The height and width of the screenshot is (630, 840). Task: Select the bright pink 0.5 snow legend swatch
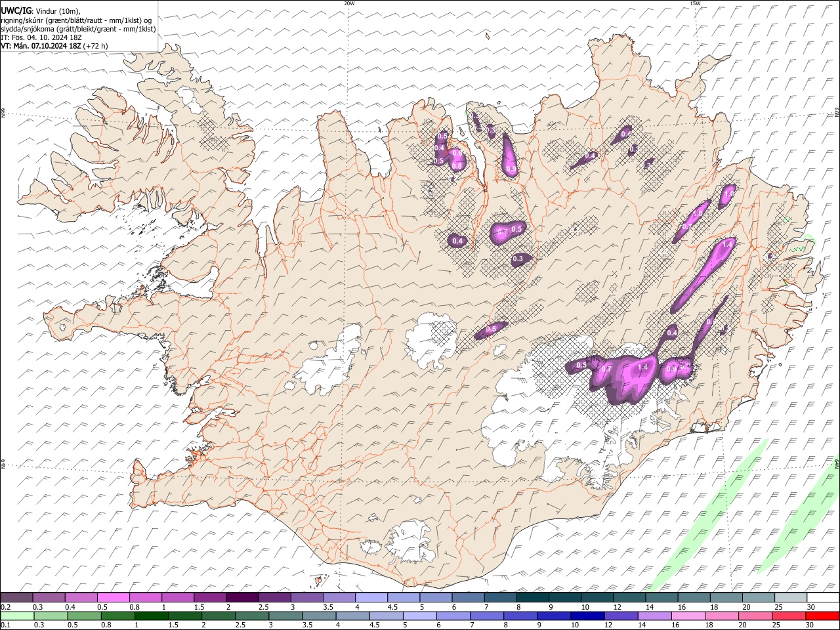[113, 597]
